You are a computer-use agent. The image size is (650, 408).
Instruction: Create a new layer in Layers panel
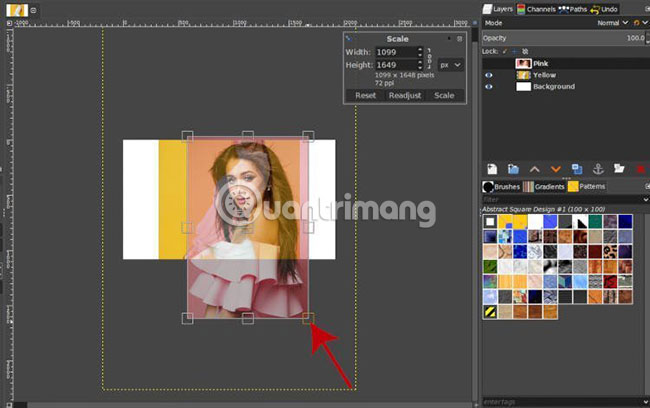tap(493, 168)
